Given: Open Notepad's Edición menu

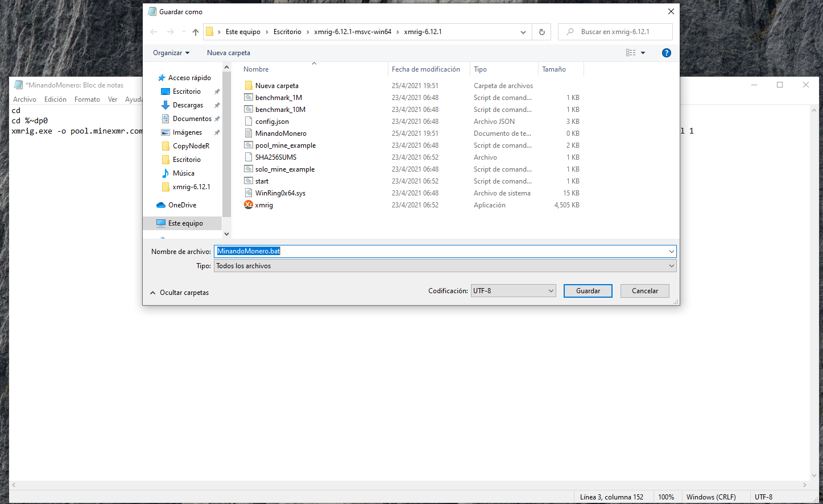Looking at the screenshot, I should tap(55, 99).
